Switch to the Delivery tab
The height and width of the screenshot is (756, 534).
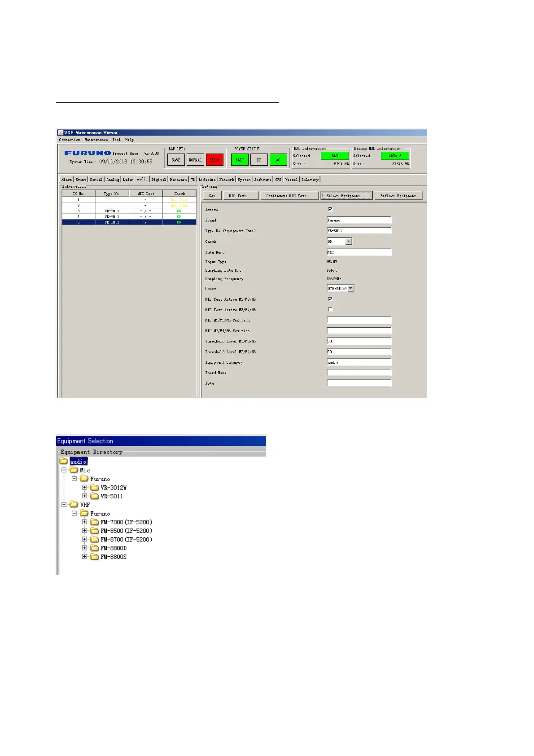[310, 180]
